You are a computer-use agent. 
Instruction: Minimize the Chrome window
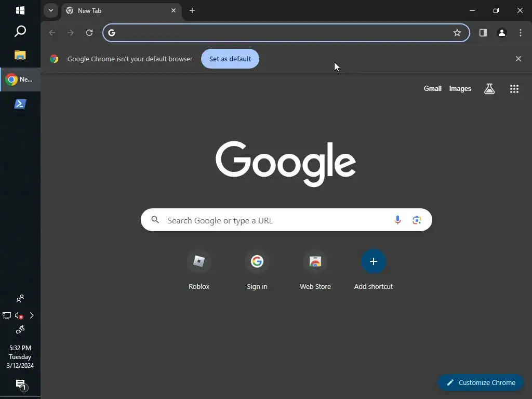pyautogui.click(x=472, y=10)
